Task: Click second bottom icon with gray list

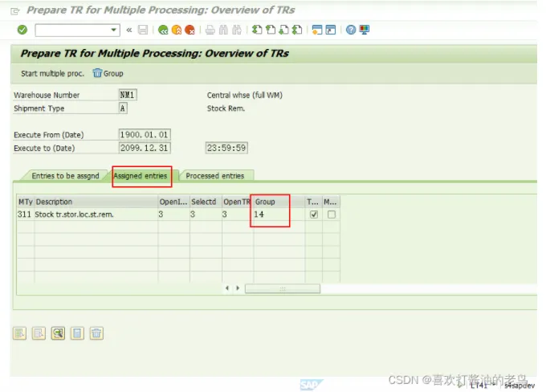Action: [x=39, y=333]
